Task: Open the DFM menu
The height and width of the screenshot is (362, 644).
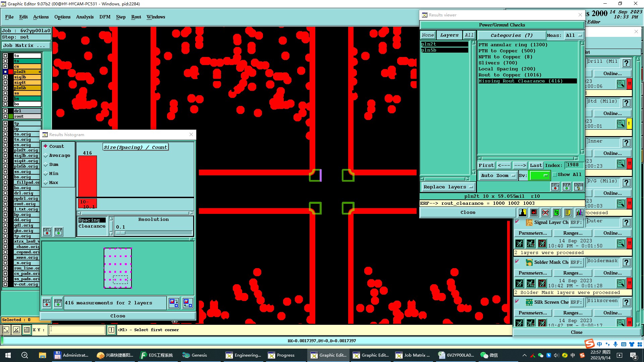Action: [105, 17]
